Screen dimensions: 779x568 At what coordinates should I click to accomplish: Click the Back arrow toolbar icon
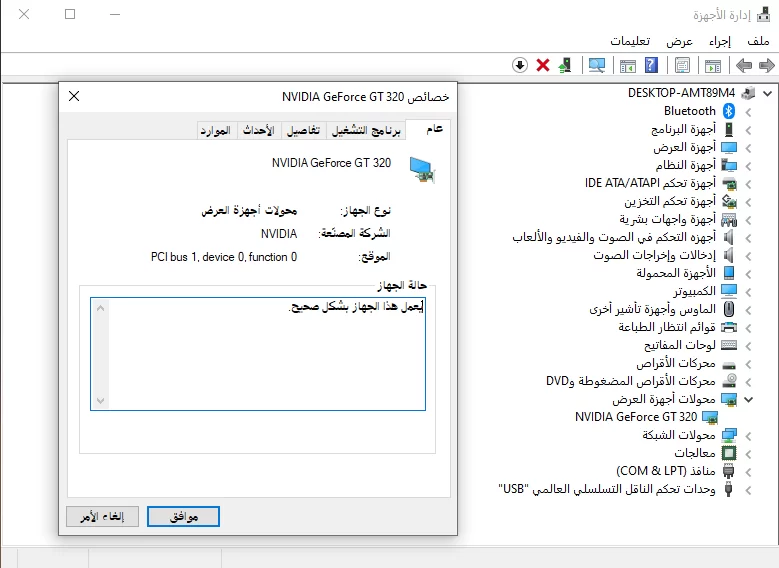[x=744, y=65]
